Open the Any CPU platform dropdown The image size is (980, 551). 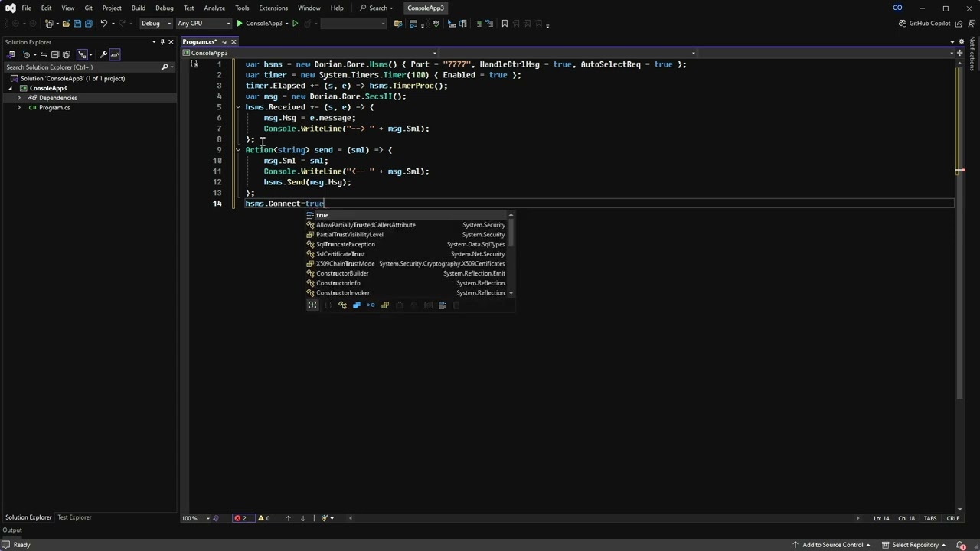click(x=203, y=24)
